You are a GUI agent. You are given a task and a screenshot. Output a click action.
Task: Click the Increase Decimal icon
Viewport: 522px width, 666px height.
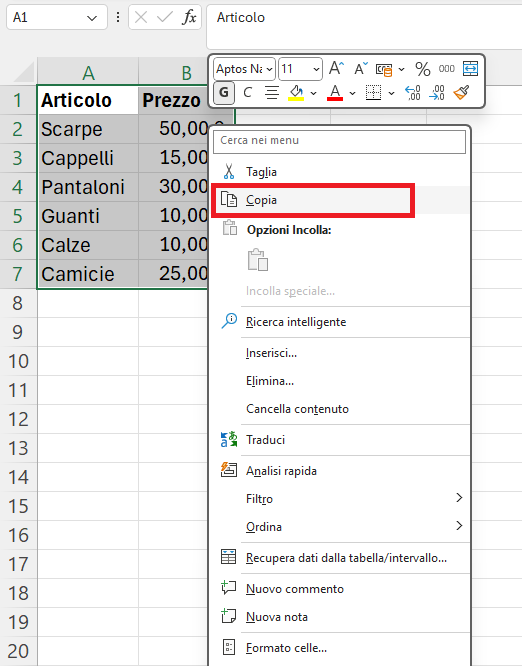click(x=412, y=92)
